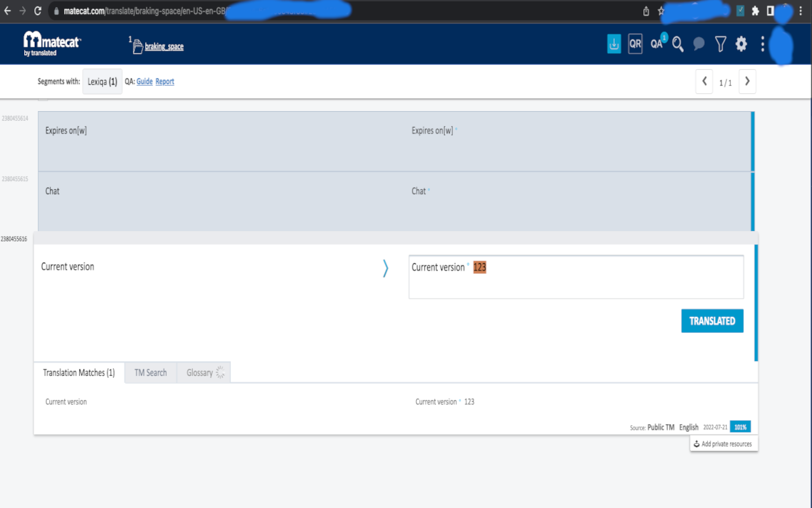
Task: Open the Matecat settings gear
Action: tap(741, 44)
